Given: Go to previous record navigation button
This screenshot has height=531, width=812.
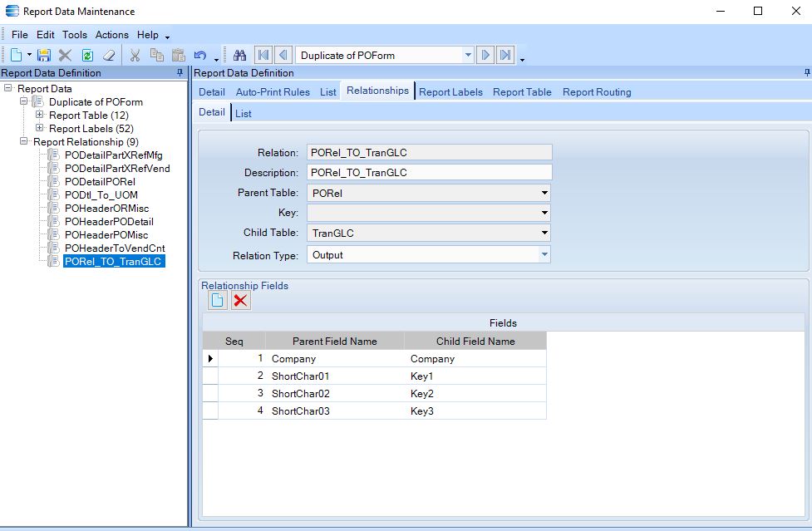Looking at the screenshot, I should coord(283,55).
